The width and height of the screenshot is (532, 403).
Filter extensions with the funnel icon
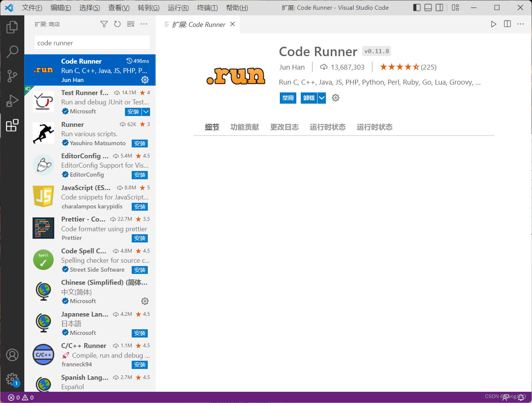[x=104, y=24]
